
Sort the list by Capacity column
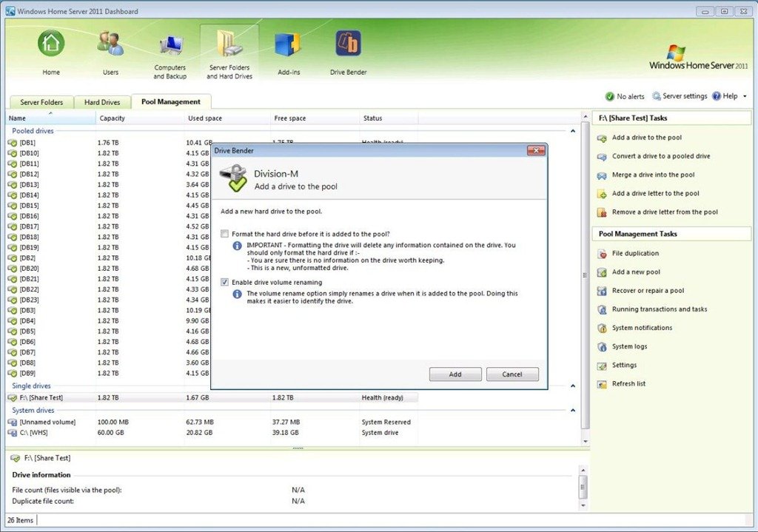coord(140,118)
